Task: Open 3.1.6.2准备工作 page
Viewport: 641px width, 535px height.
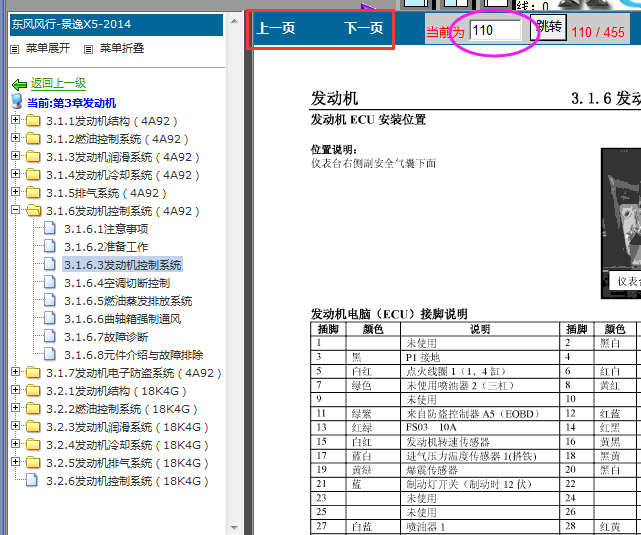Action: click(x=106, y=247)
